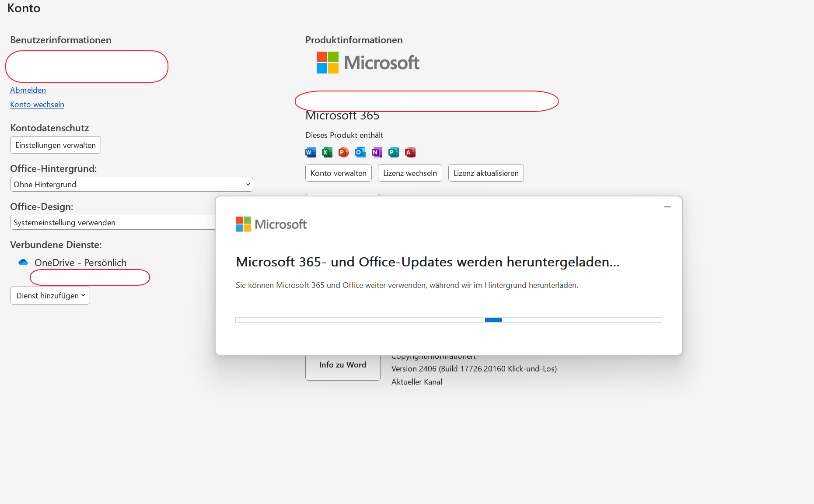Click the Benutzerinformationen heading
This screenshot has height=504, width=814.
pos(61,40)
